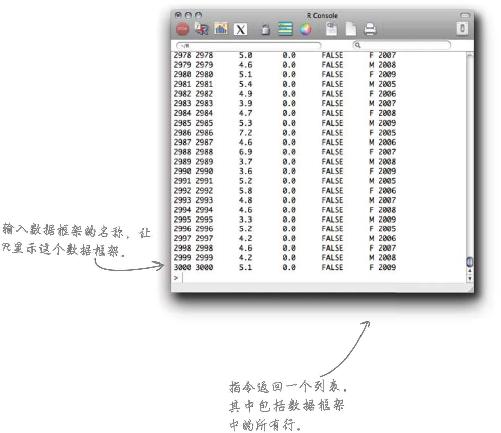Print the console using printer icon
The image size is (501, 433).
click(370, 29)
